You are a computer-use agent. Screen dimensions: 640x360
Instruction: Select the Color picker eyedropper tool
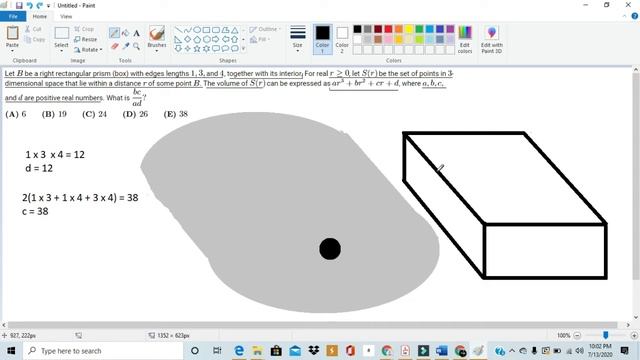pyautogui.click(x=125, y=46)
